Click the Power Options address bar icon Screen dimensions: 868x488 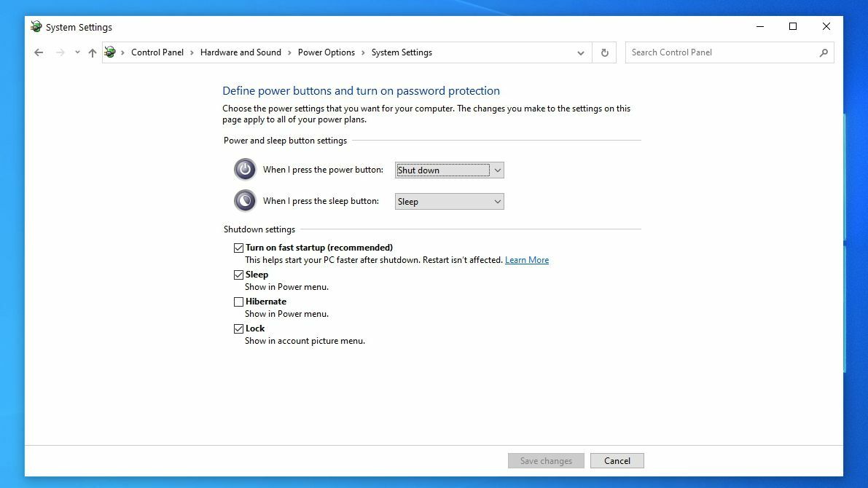(110, 52)
